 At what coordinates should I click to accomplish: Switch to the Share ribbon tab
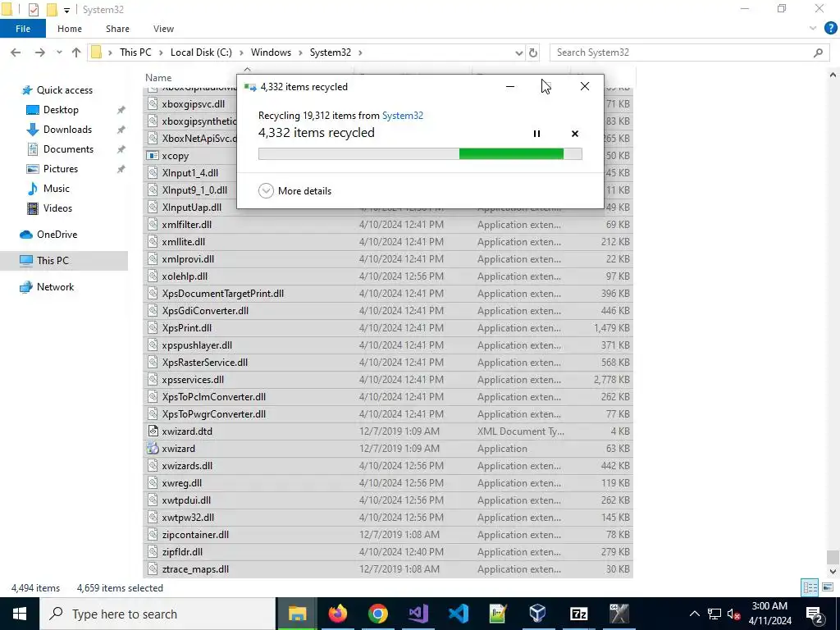117,29
